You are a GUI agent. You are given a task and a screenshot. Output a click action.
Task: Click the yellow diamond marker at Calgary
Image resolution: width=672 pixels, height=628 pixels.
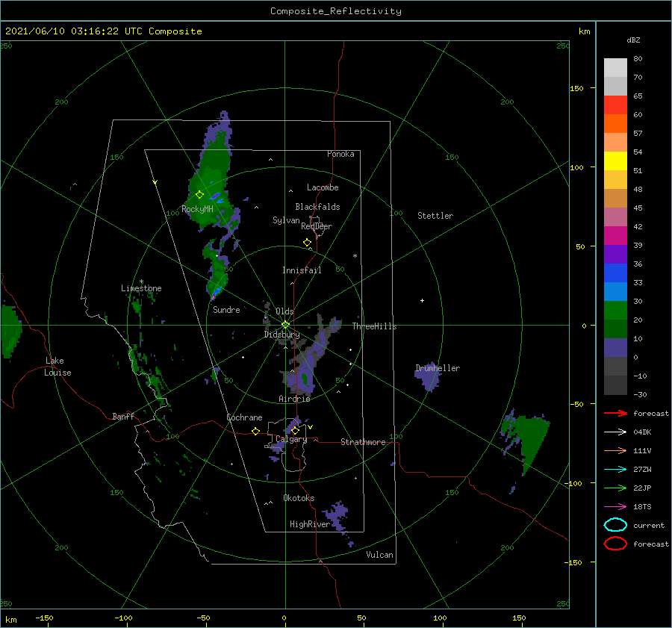coord(295,430)
